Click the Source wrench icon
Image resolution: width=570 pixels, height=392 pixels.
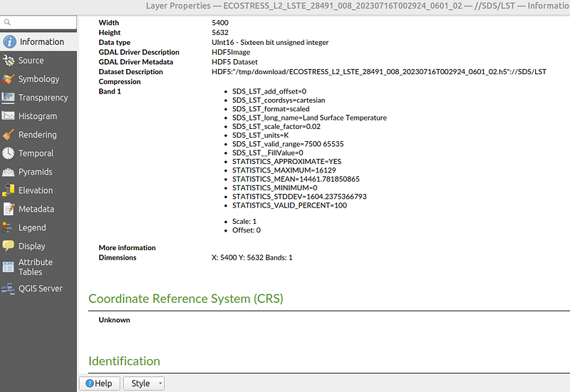pos(8,61)
